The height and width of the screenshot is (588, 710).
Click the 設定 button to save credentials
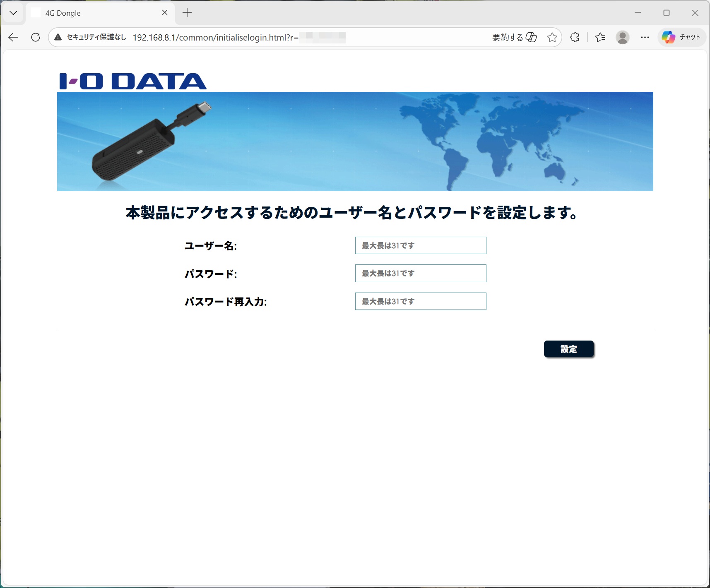coord(569,349)
